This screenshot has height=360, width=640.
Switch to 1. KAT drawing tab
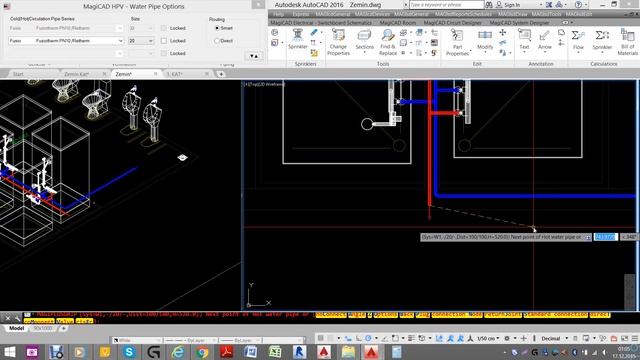[174, 74]
